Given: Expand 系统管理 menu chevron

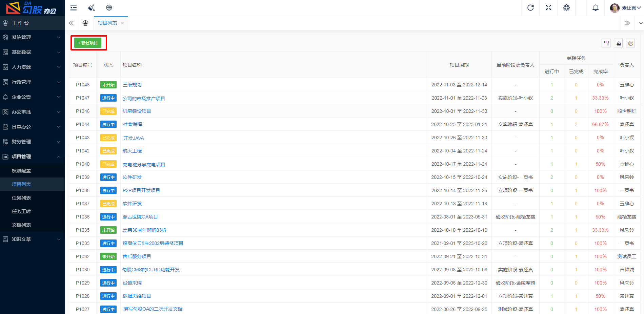Looking at the screenshot, I should (59, 37).
